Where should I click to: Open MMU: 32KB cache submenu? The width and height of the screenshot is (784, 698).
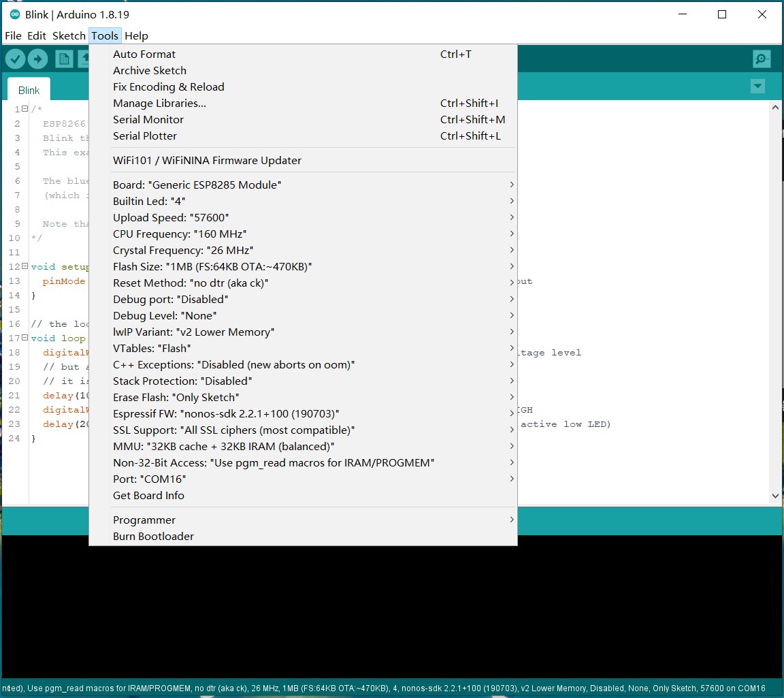[x=303, y=446]
